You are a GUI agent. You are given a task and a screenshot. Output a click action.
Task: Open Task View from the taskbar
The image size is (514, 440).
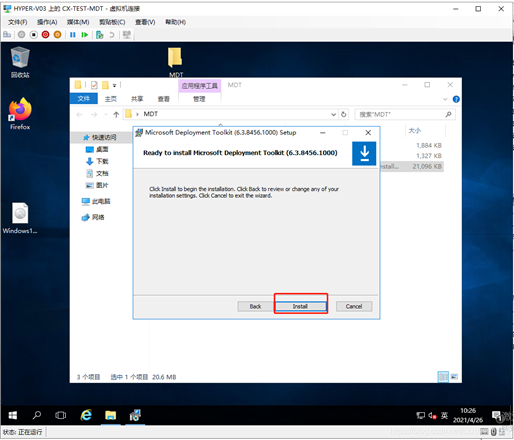click(x=60, y=415)
